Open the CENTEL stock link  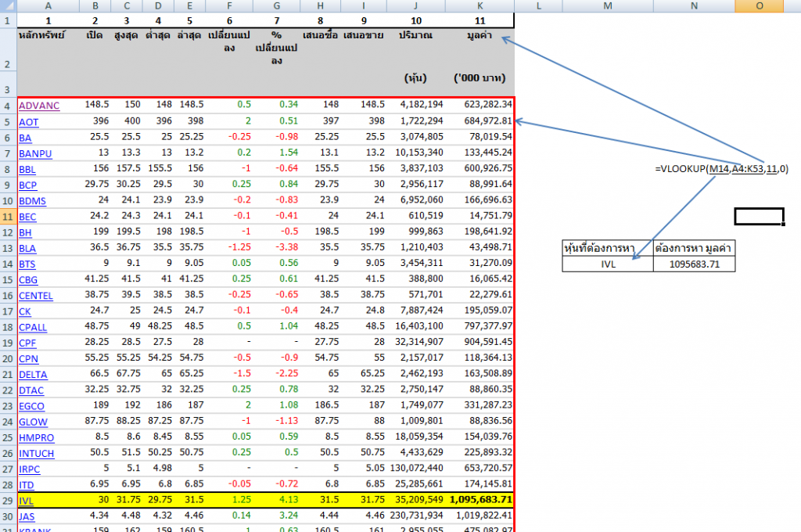36,296
